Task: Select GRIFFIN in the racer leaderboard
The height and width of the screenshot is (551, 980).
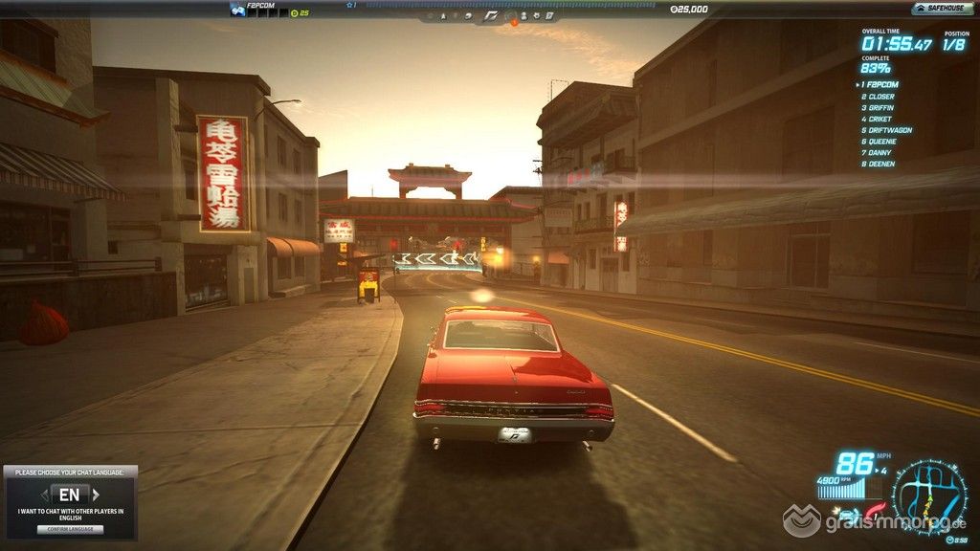Action: coord(880,108)
